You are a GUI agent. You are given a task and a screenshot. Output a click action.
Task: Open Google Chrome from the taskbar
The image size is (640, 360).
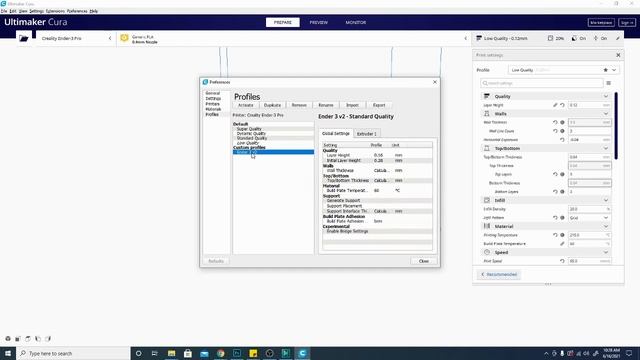pos(220,353)
